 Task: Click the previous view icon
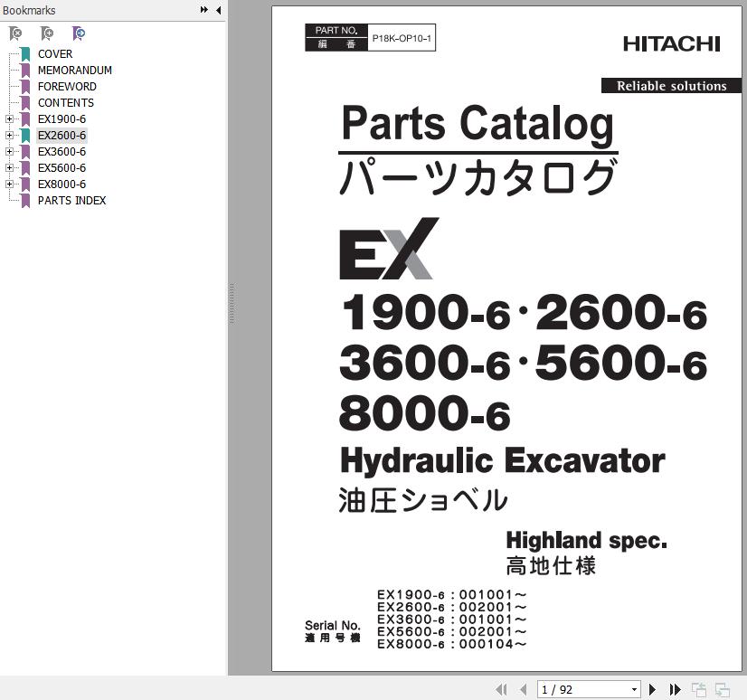699,690
